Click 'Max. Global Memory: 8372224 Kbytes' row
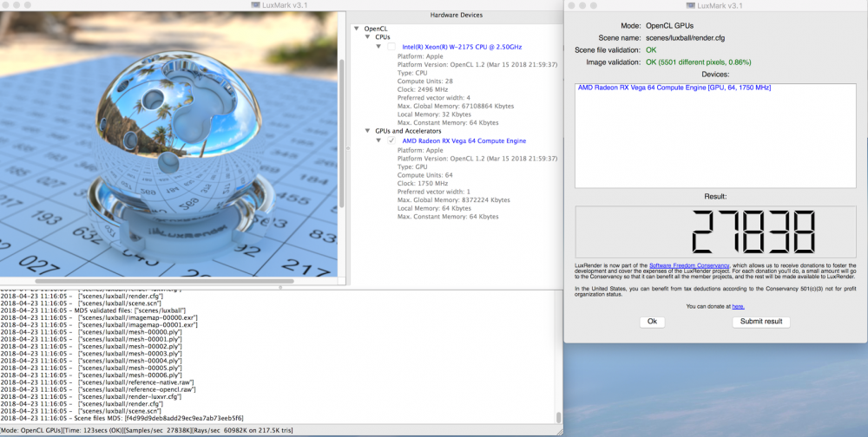The image size is (868, 437). (x=453, y=199)
